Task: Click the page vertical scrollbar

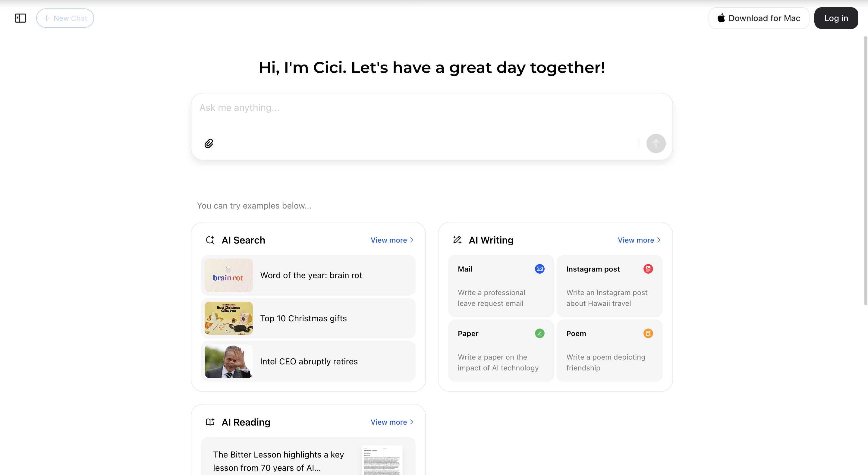Action: coord(865,168)
